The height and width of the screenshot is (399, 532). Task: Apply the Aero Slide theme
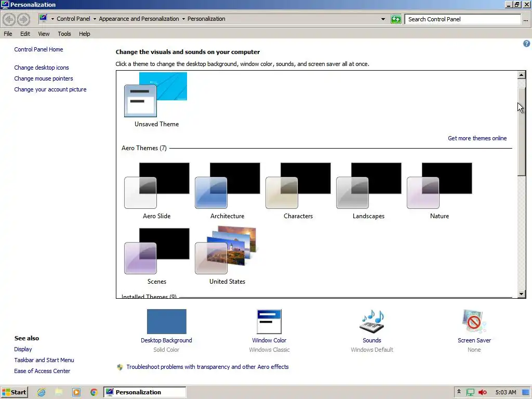[157, 185]
